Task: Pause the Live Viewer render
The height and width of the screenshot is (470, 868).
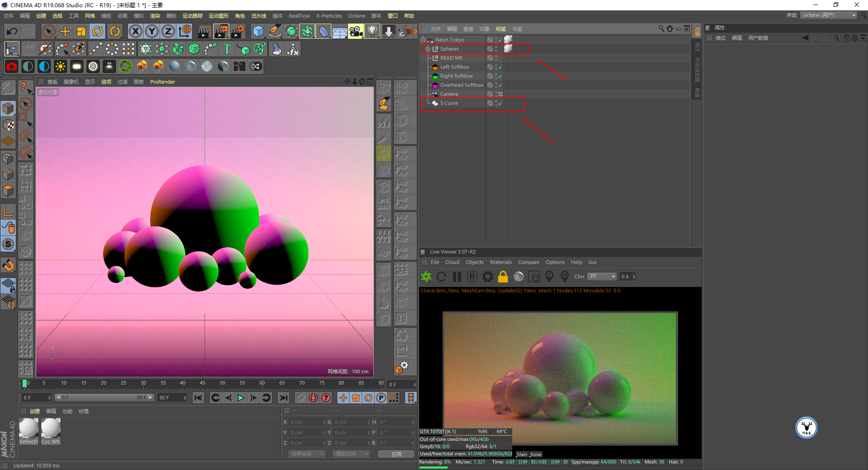Action: [457, 277]
